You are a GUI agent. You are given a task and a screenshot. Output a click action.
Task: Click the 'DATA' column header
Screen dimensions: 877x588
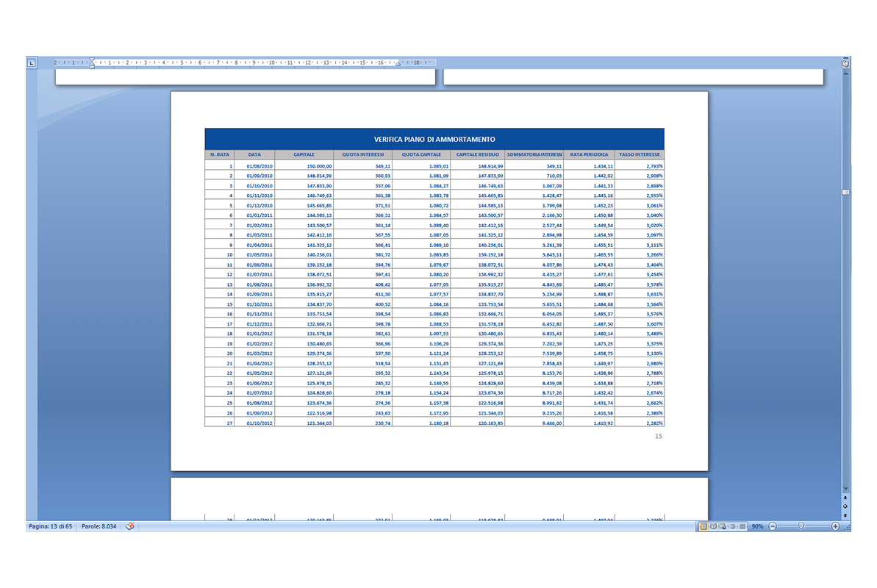tap(254, 154)
